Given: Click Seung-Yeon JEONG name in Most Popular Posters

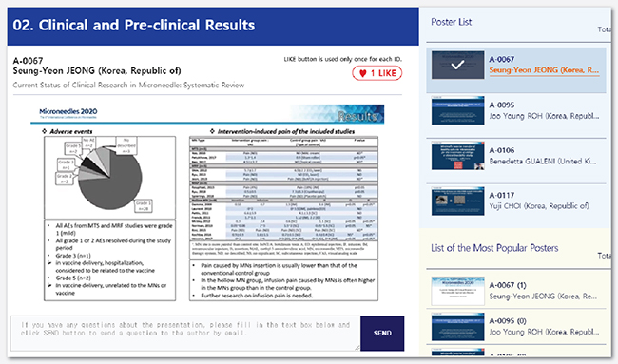Looking at the screenshot, I should [543, 297].
